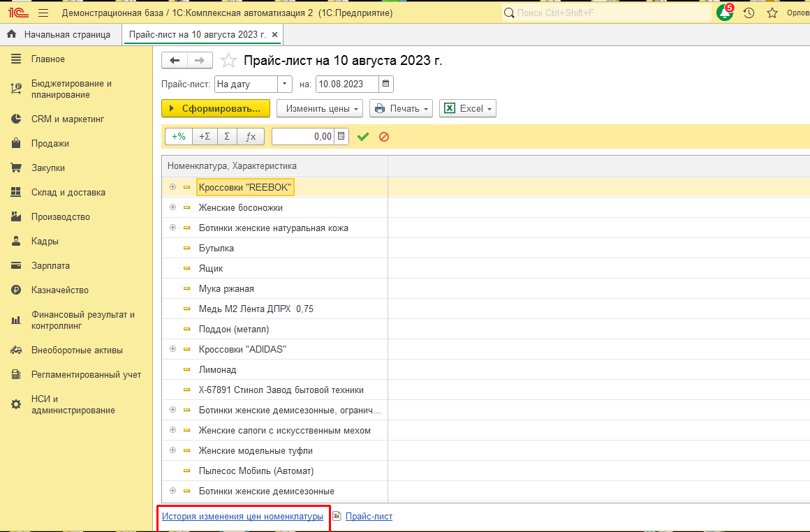Click the home icon of the start page
This screenshot has width=810, height=532.
point(11,35)
